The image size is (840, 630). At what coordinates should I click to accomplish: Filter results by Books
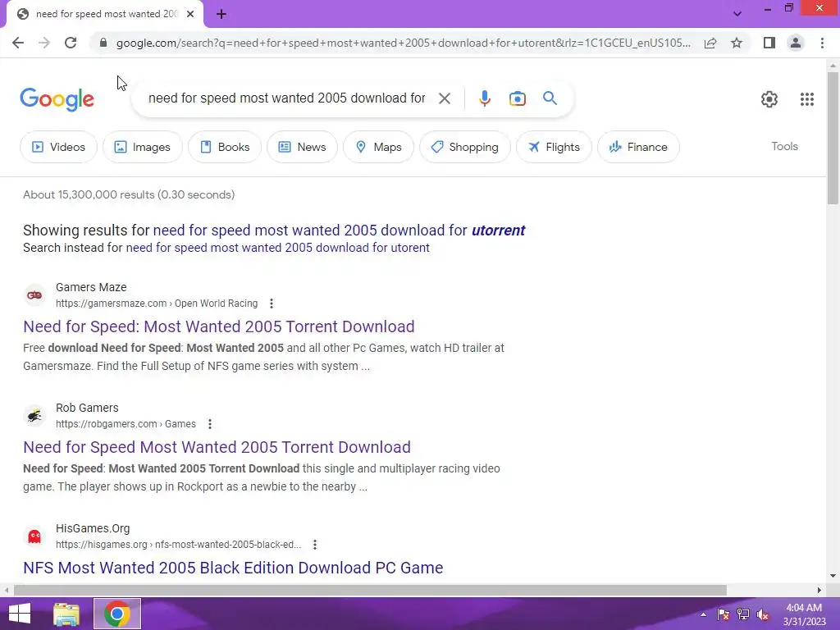(225, 147)
